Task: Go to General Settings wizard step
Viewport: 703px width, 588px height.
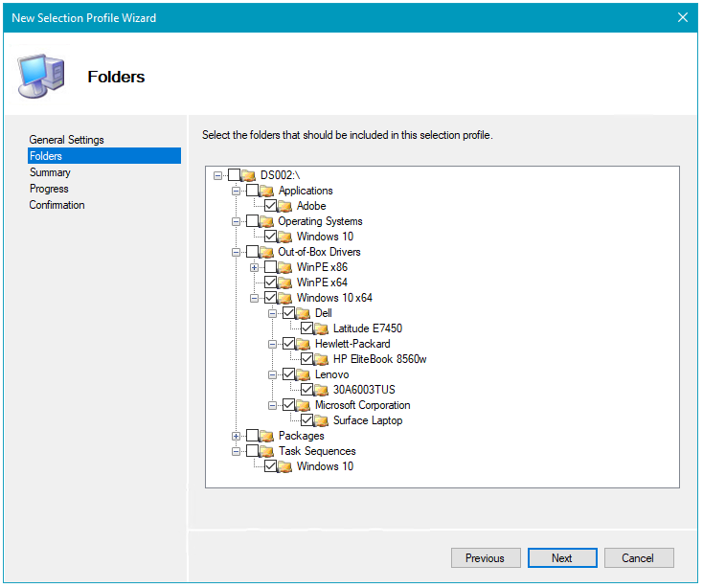Action: click(x=66, y=140)
